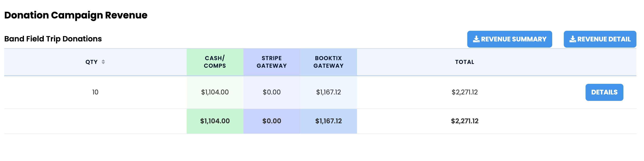
Task: Click the quantity value 10
Action: pyautogui.click(x=95, y=92)
